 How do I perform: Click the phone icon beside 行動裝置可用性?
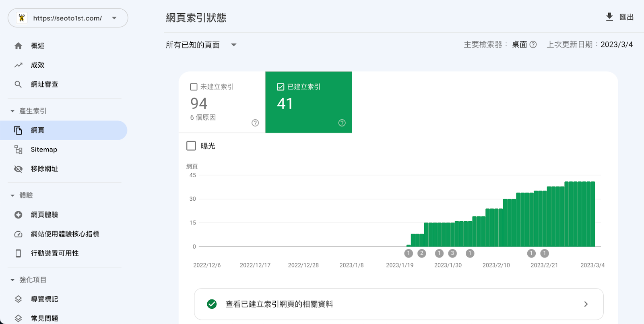18,253
